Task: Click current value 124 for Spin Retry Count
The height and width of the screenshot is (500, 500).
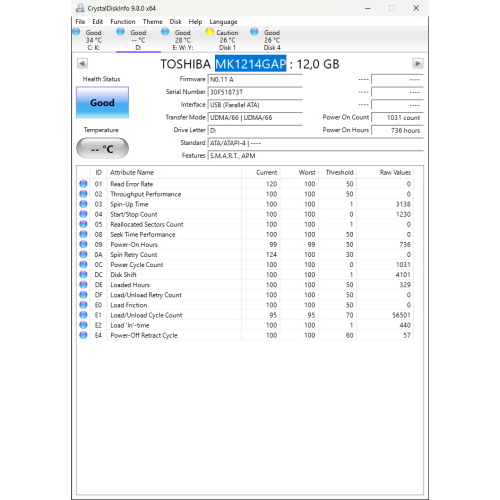Action: click(271, 254)
